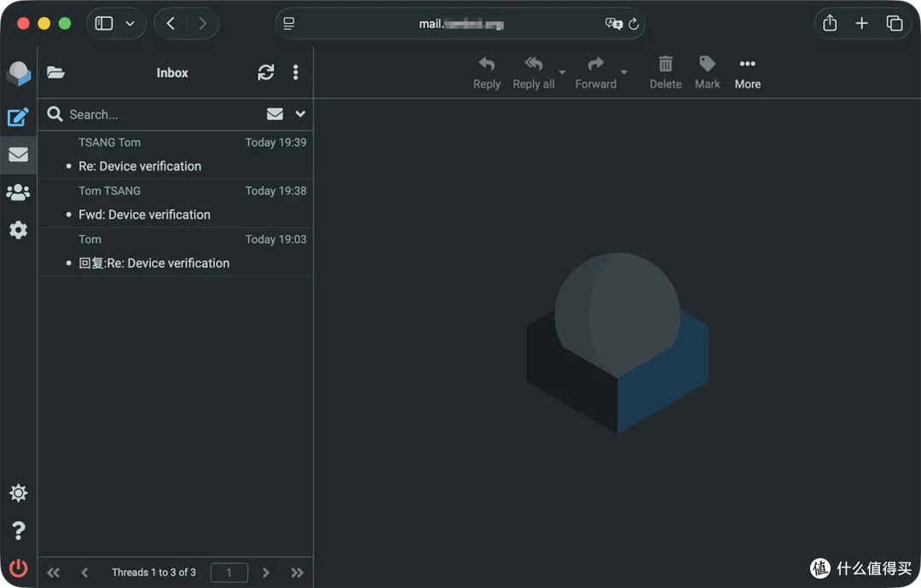Go to the previous page of threads
The image size is (921, 588).
[x=84, y=573]
